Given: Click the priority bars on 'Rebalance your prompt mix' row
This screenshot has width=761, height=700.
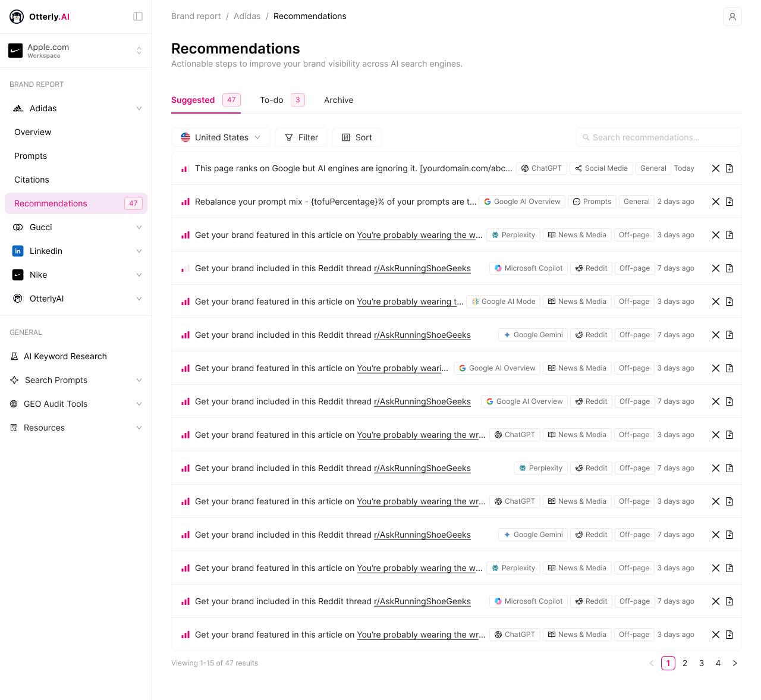Looking at the screenshot, I should click(185, 202).
